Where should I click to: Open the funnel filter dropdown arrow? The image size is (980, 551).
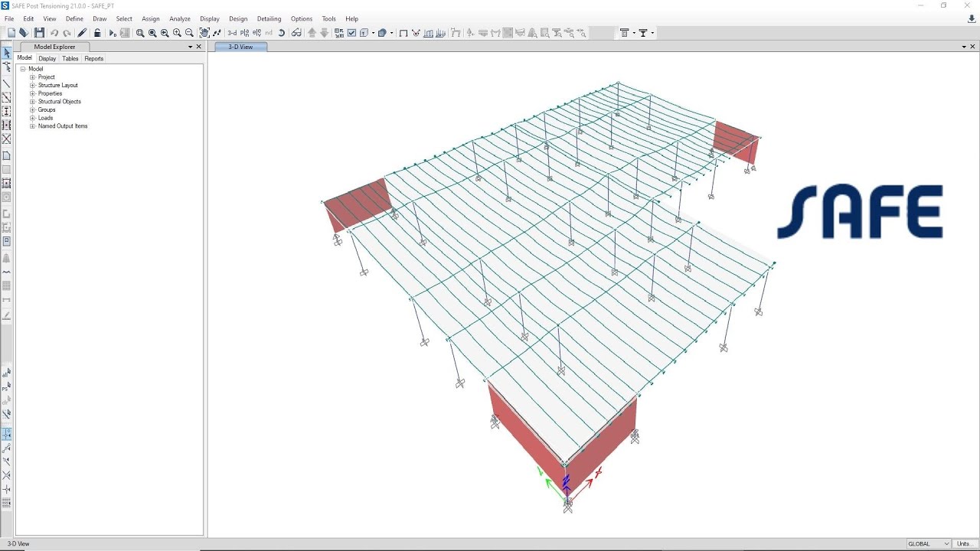click(x=652, y=33)
